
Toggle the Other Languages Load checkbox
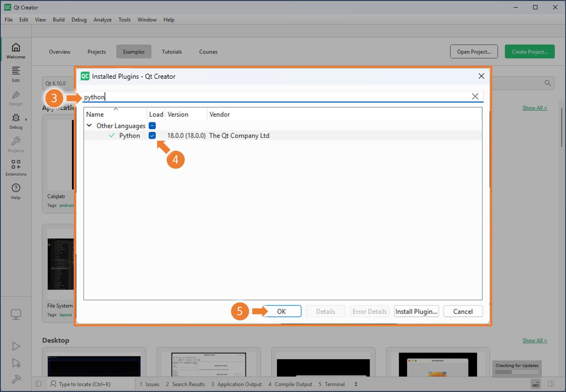pos(152,126)
